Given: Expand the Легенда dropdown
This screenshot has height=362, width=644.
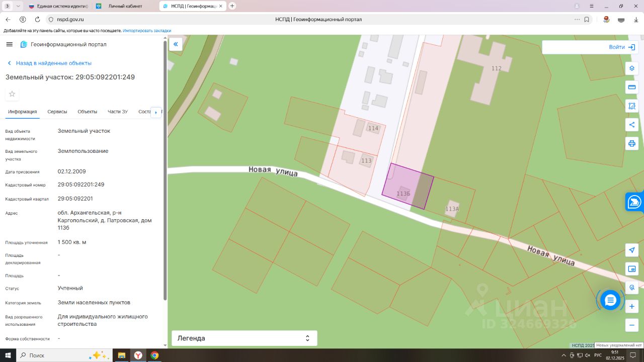Looking at the screenshot, I should click(245, 338).
